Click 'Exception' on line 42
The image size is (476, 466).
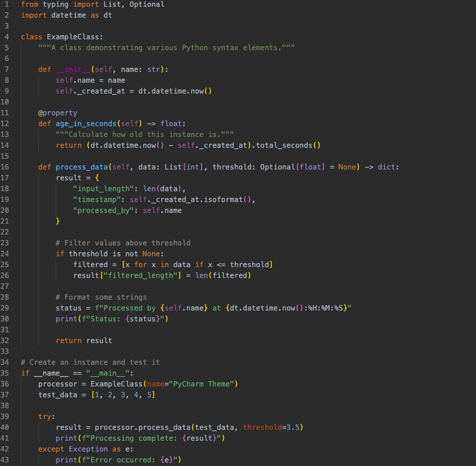tap(88, 449)
